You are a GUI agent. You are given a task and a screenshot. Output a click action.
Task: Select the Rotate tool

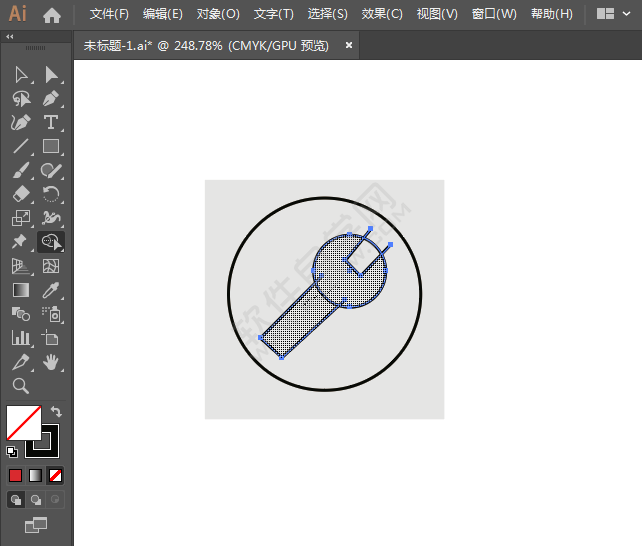(x=51, y=194)
